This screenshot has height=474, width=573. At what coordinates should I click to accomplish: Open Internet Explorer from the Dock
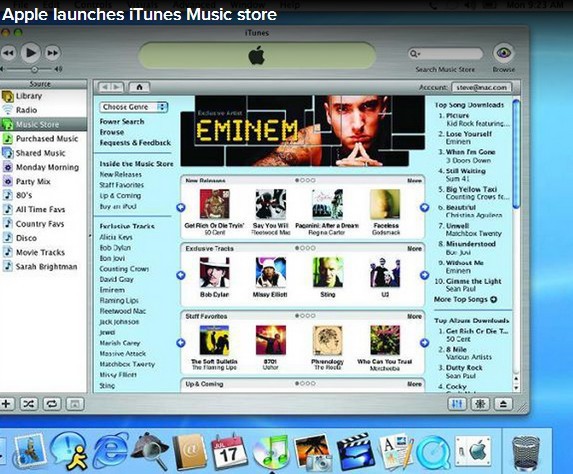111,452
